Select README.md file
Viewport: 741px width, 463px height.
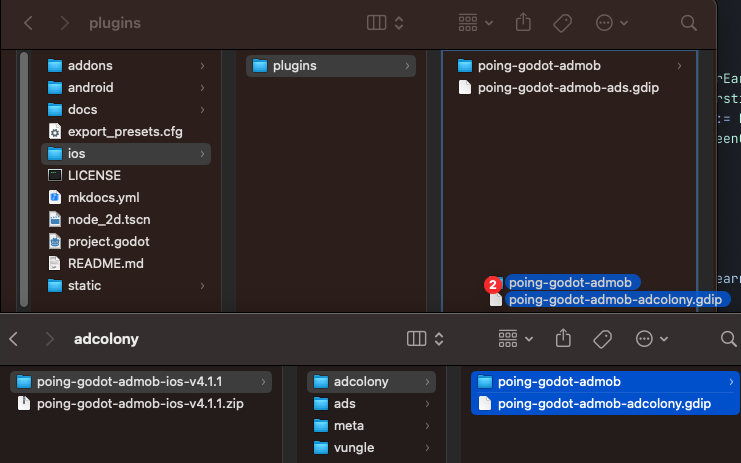point(126,263)
